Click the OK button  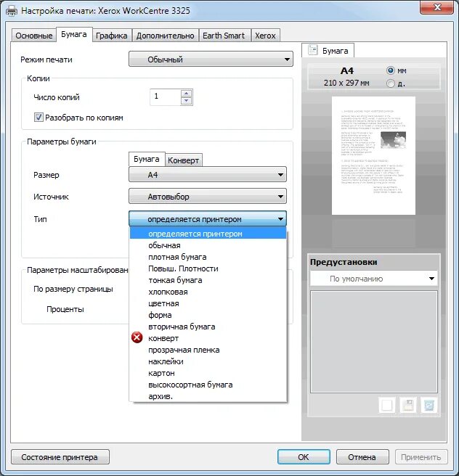click(x=304, y=457)
